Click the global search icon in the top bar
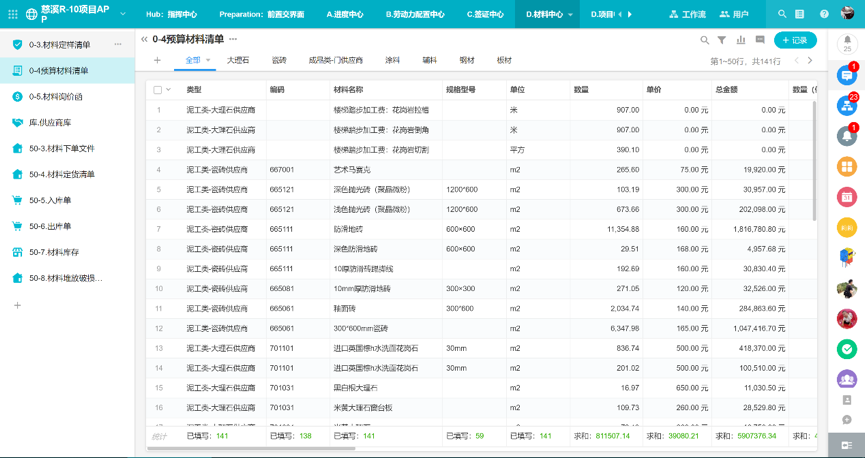865x458 pixels. (x=782, y=14)
